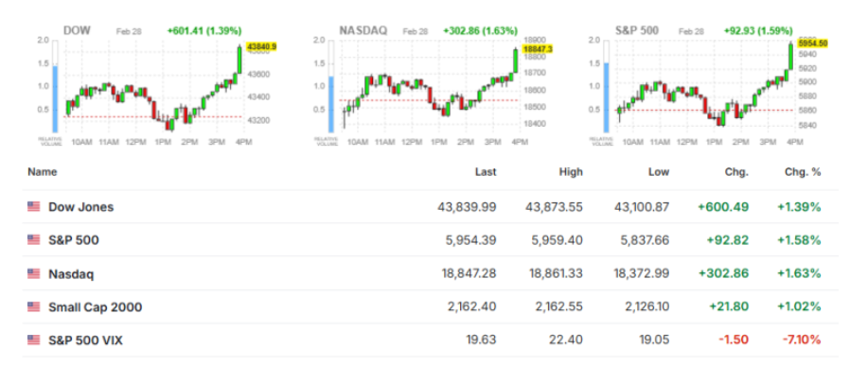Screen dimensions: 868x384
Task: Click the S&P 500 candlestick chart
Action: pos(704,87)
